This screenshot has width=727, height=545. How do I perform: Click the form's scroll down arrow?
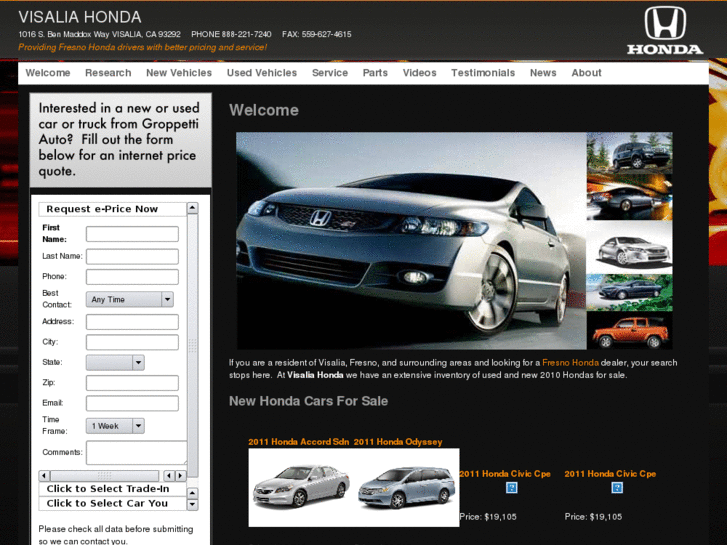192,505
